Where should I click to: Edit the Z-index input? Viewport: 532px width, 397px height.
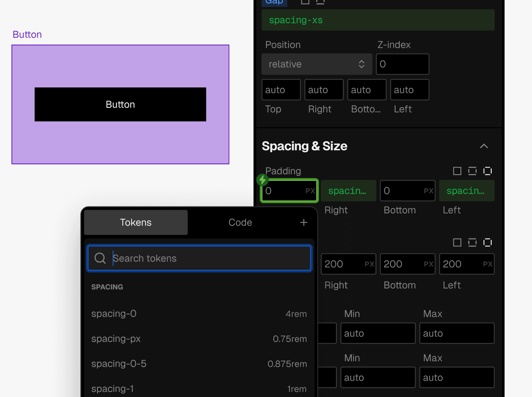402,64
